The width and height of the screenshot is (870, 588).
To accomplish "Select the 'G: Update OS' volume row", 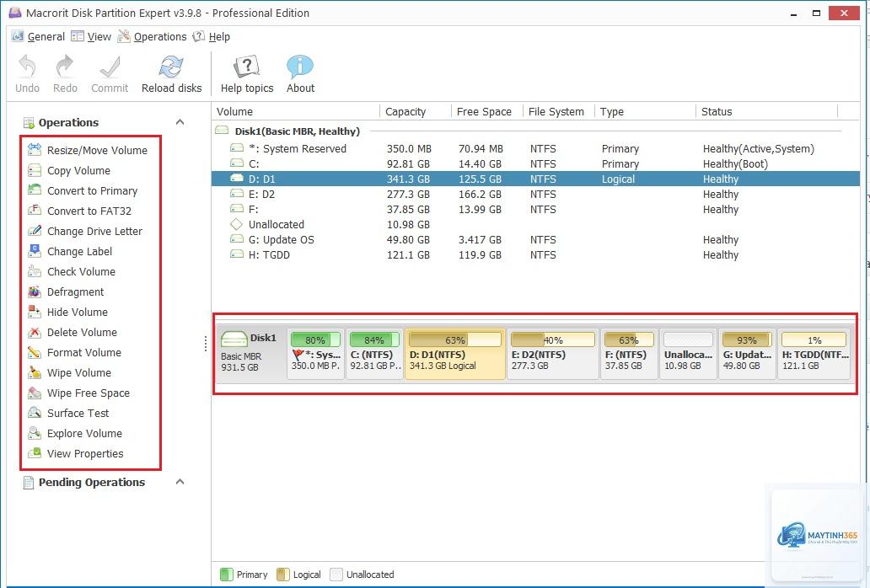I will pos(535,239).
